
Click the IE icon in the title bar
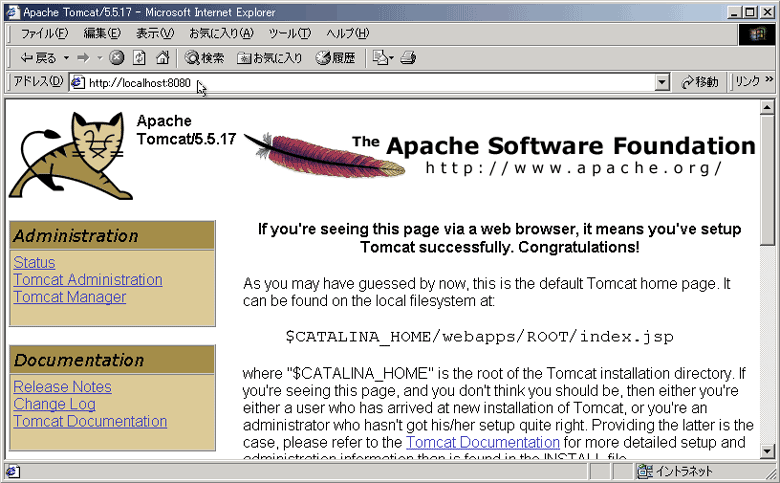pyautogui.click(x=12, y=12)
